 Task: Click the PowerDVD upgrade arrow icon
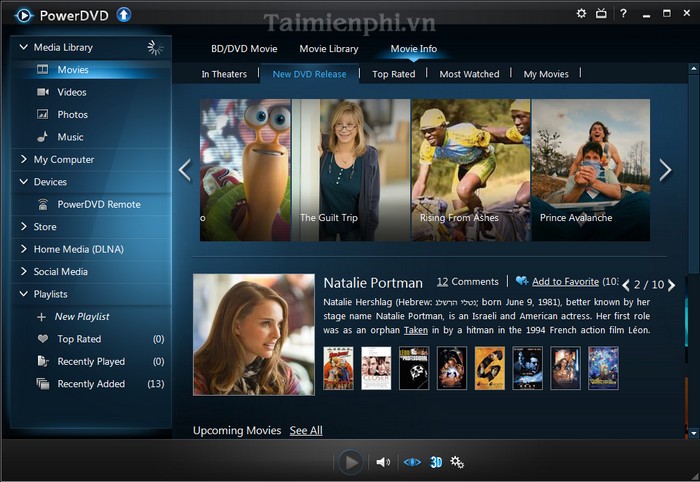(x=124, y=15)
